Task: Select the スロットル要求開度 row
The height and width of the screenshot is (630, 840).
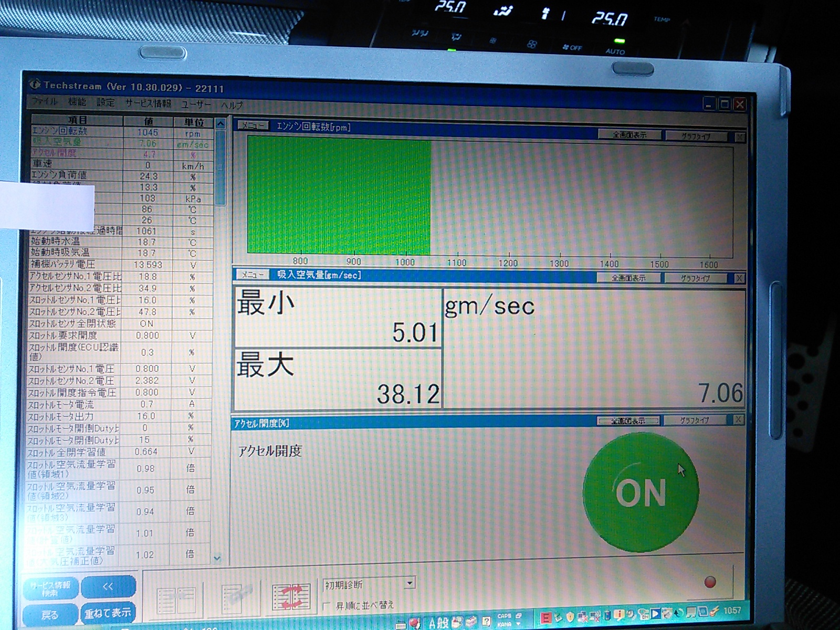Action: click(120, 335)
